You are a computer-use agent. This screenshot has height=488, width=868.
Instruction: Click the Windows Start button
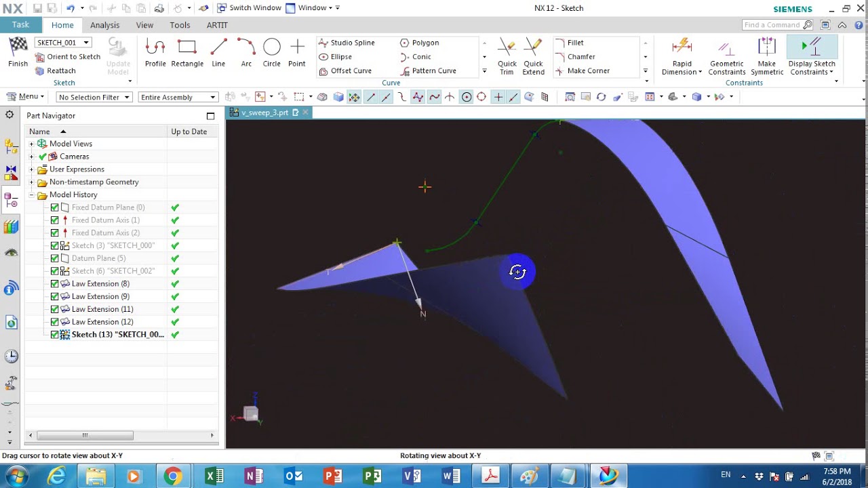point(15,476)
